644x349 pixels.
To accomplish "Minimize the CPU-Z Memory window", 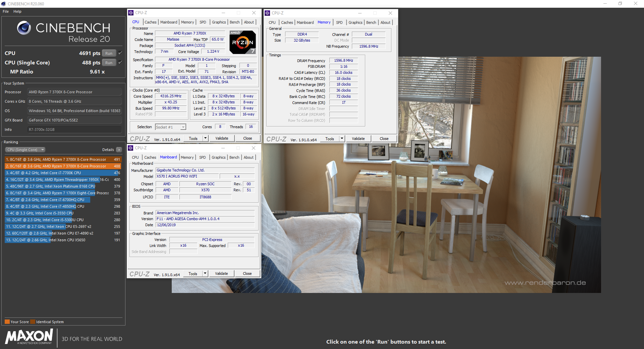I will click(x=360, y=13).
